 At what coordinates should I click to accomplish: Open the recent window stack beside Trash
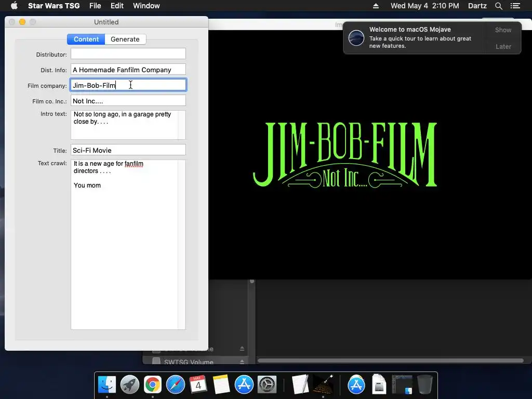pos(402,384)
